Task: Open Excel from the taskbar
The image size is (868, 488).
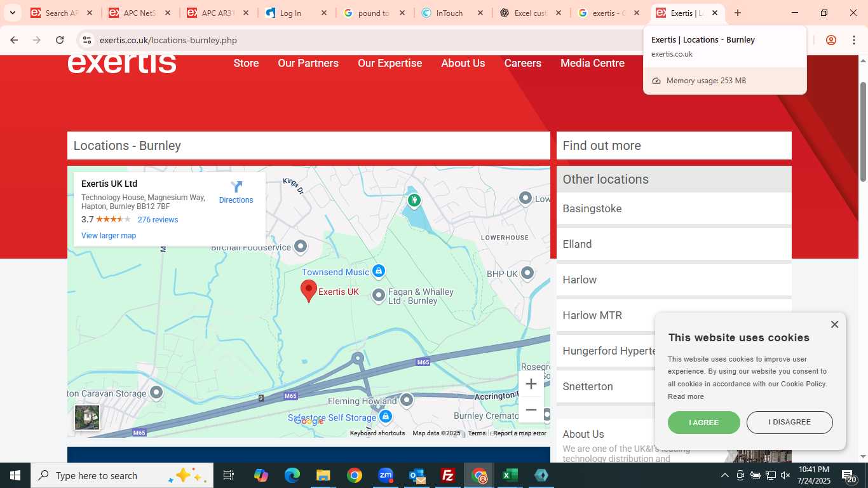Action: [510, 475]
